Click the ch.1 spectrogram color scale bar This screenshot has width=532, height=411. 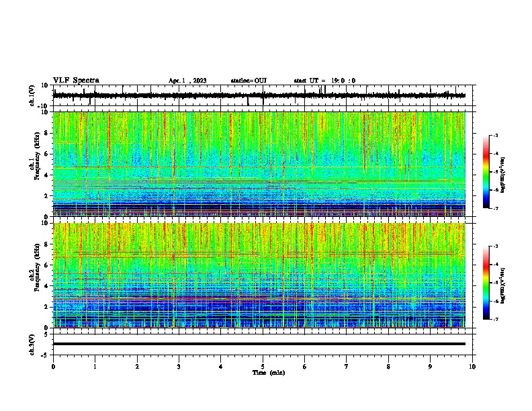click(486, 172)
